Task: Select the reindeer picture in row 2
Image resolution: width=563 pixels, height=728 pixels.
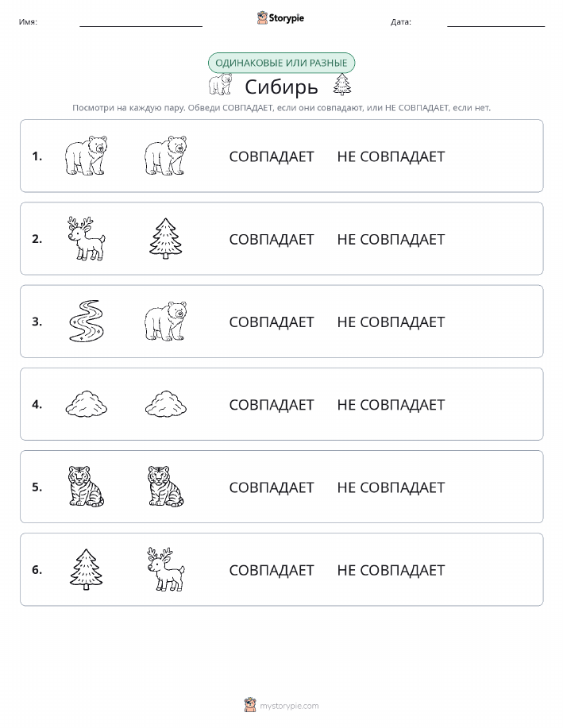Action: point(86,238)
